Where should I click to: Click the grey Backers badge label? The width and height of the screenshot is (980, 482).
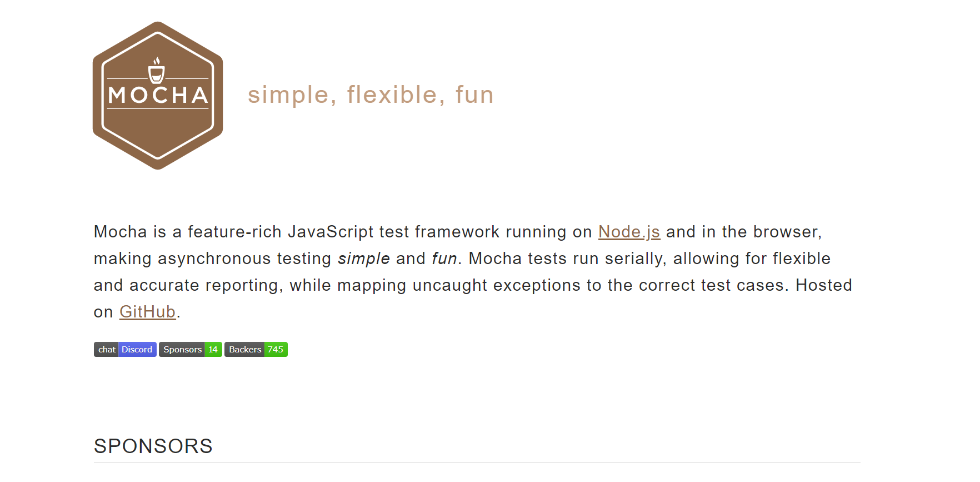(x=244, y=350)
